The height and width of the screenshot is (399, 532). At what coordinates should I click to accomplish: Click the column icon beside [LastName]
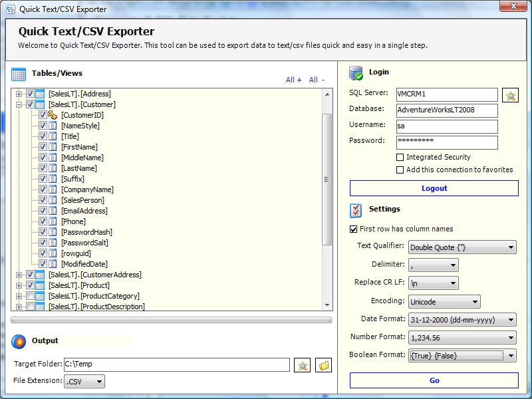click(x=53, y=168)
